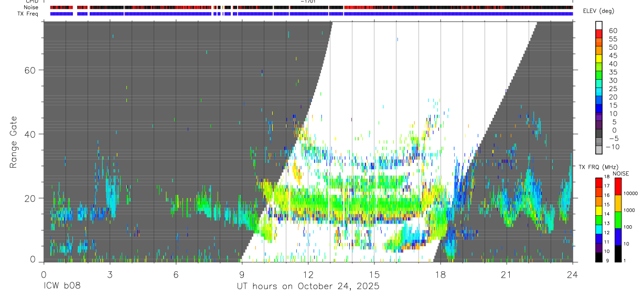Click x-axis tick label '21'
Image resolution: width=644 pixels, height=297 pixels.
pos(507,274)
